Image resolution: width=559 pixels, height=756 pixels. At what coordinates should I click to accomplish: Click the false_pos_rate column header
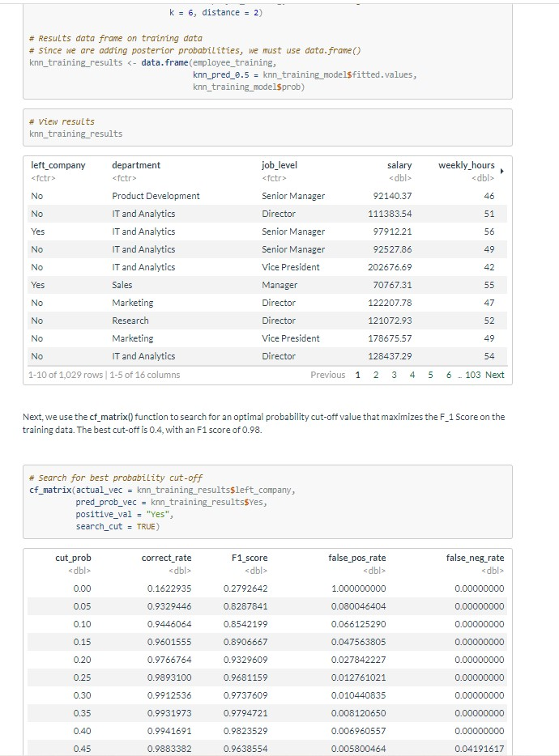pos(356,558)
